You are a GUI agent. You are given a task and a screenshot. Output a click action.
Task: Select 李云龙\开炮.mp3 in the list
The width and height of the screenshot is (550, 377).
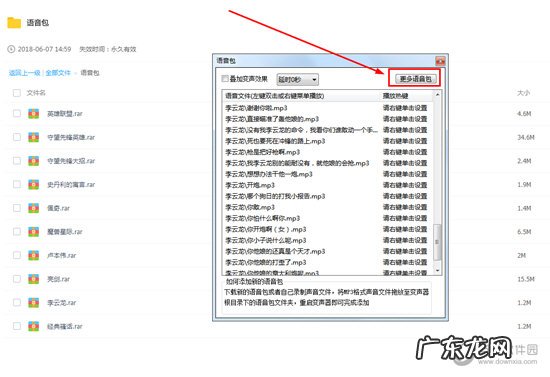coord(250,185)
